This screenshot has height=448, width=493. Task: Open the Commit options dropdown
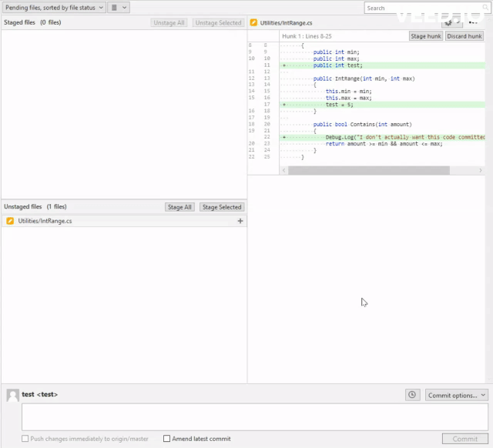(x=456, y=395)
